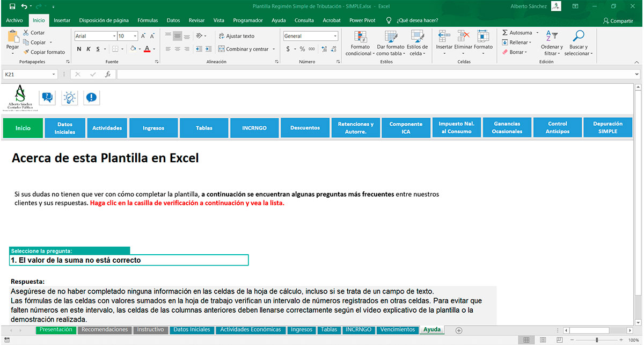
Task: Open the General number format dropdown
Action: [335, 36]
